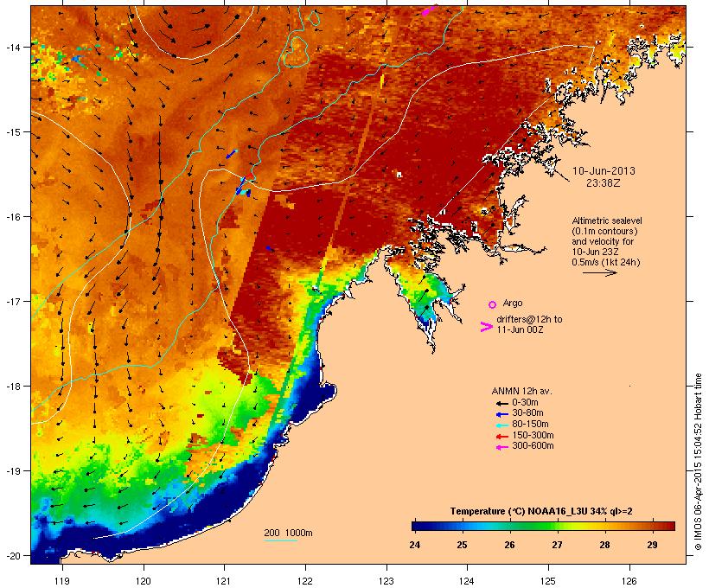Click the longitude axis label 123

[386, 581]
